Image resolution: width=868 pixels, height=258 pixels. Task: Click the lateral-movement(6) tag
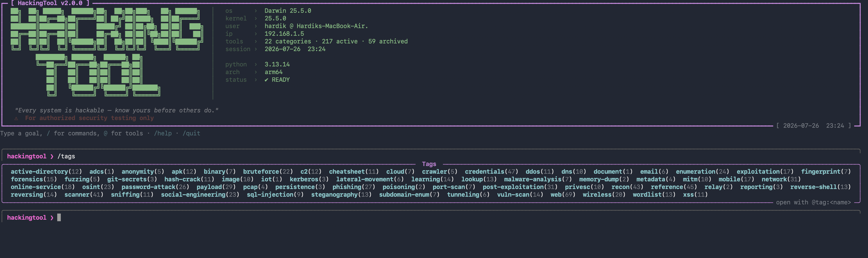(x=370, y=179)
